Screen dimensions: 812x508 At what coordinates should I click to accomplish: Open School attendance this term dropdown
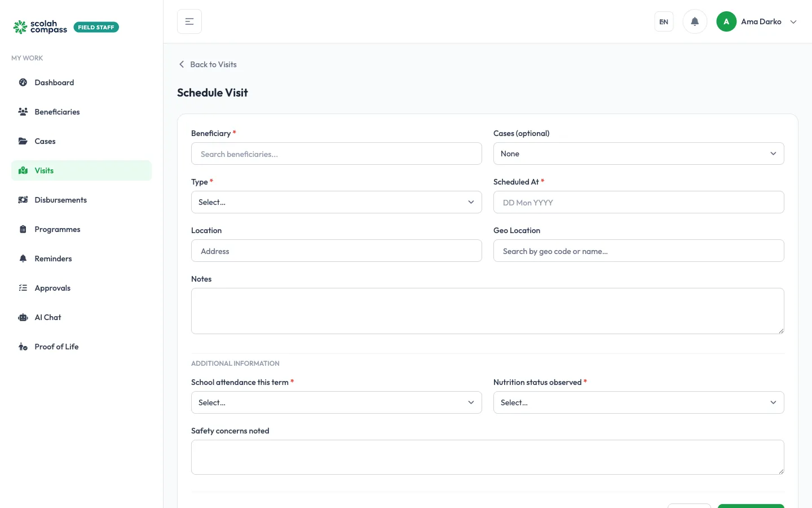336,402
